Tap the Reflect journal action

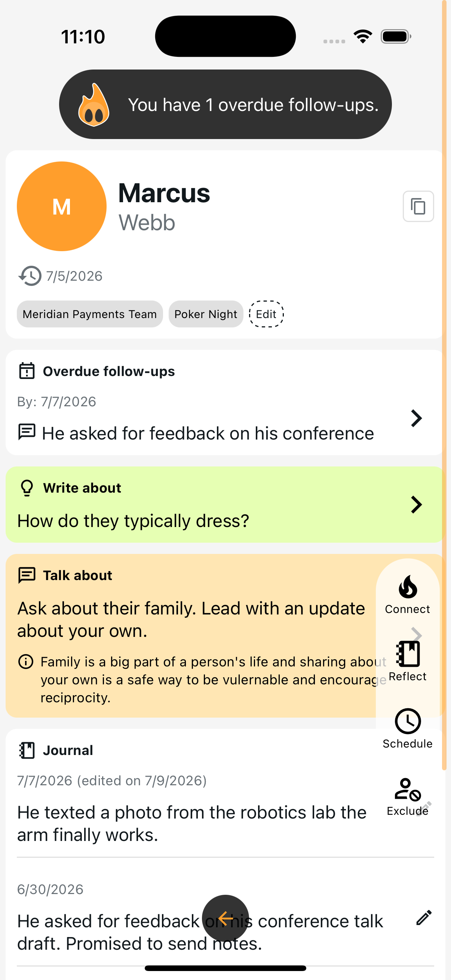click(x=408, y=661)
